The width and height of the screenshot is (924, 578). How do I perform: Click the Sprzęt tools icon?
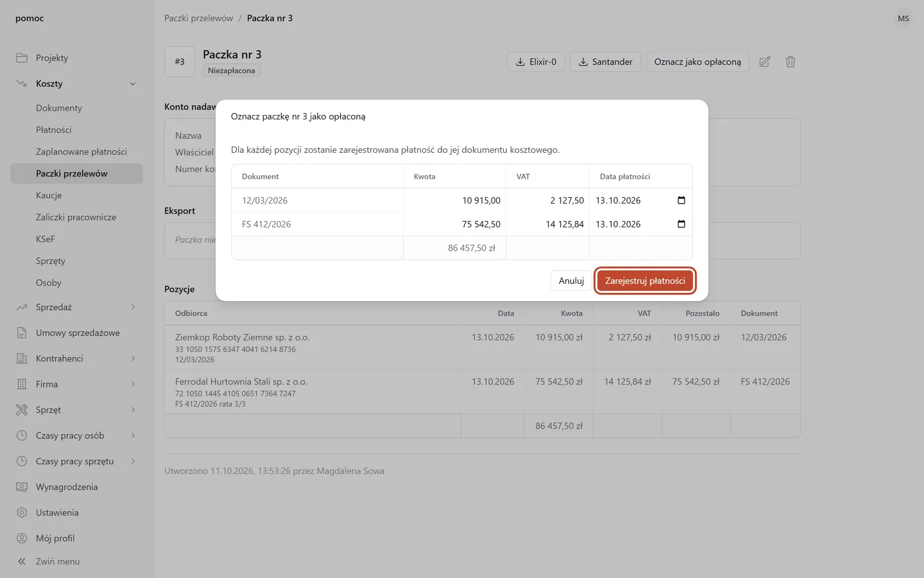tap(22, 410)
